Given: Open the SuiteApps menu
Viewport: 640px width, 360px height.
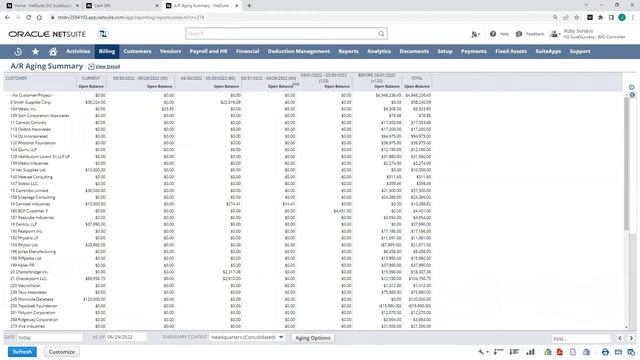Looking at the screenshot, I should [x=548, y=51].
